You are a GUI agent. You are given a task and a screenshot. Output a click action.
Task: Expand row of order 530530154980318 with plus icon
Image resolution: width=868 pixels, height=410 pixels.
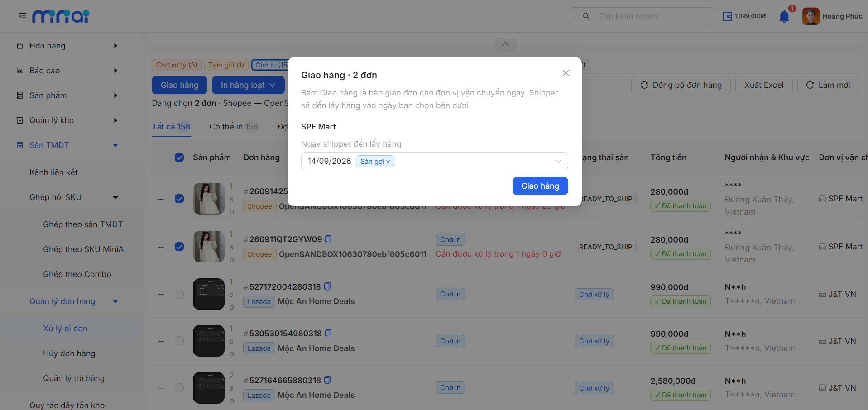click(x=161, y=342)
